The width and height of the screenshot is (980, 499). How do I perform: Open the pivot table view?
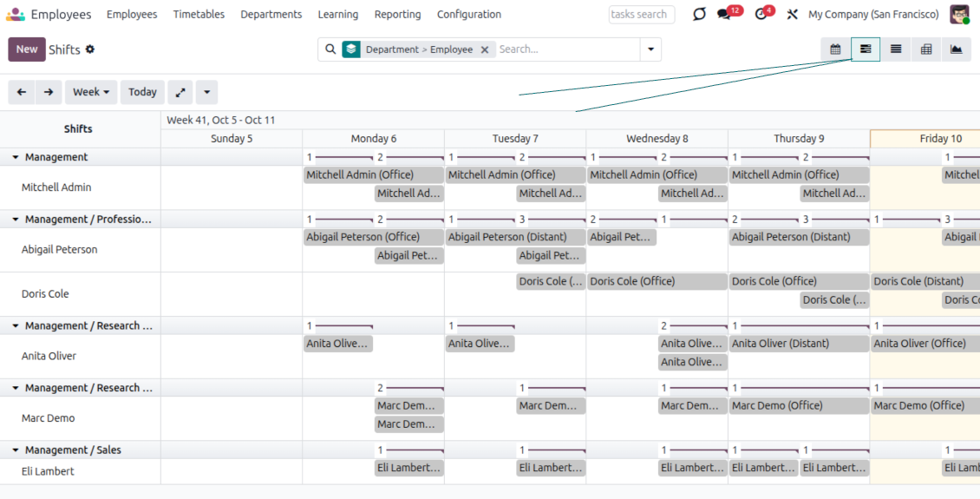pyautogui.click(x=926, y=49)
